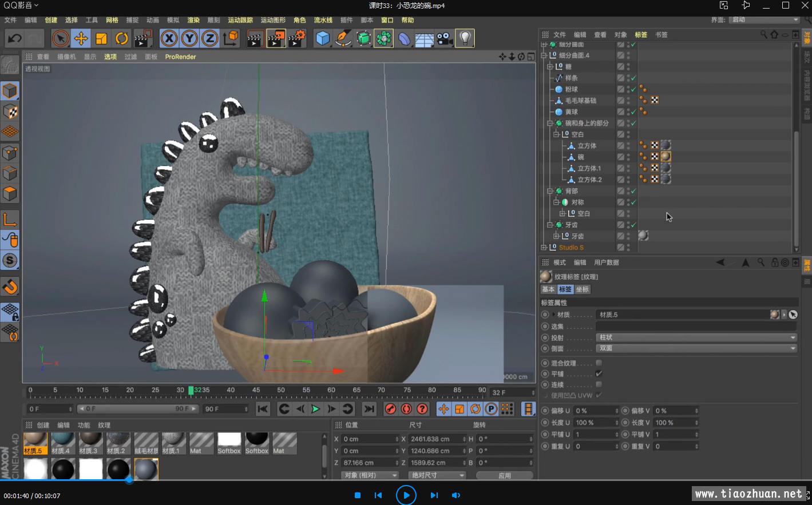Expand the 细分曲面.4 tree node

544,55
